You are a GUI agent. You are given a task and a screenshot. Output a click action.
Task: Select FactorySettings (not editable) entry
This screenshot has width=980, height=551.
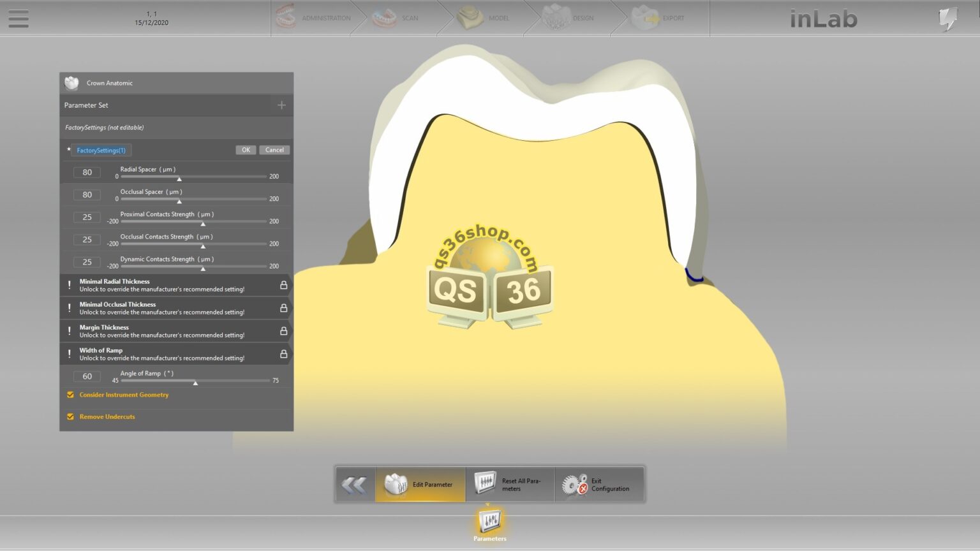coord(177,128)
